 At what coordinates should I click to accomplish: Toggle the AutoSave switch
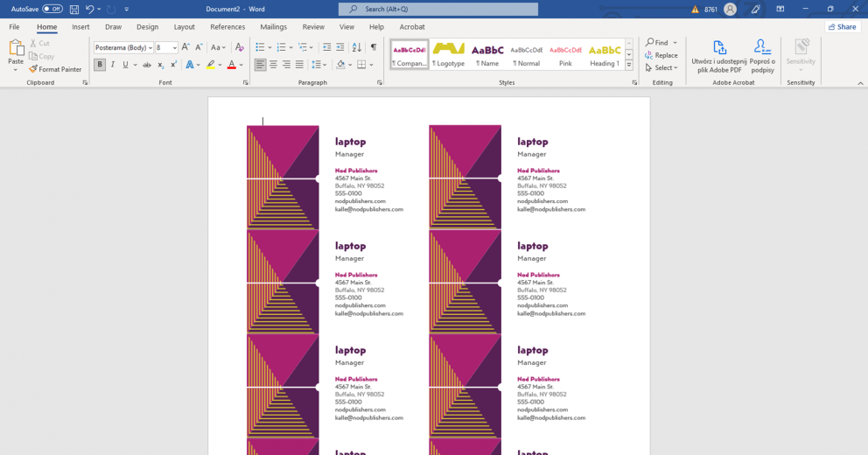pyautogui.click(x=52, y=9)
